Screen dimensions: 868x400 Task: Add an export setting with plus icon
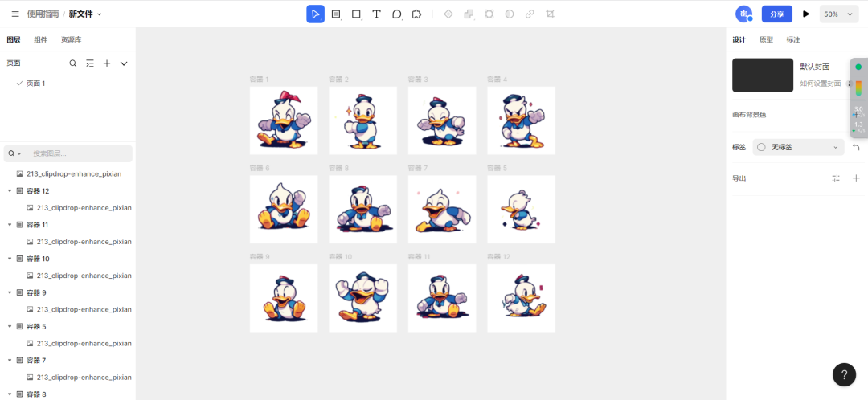click(857, 178)
